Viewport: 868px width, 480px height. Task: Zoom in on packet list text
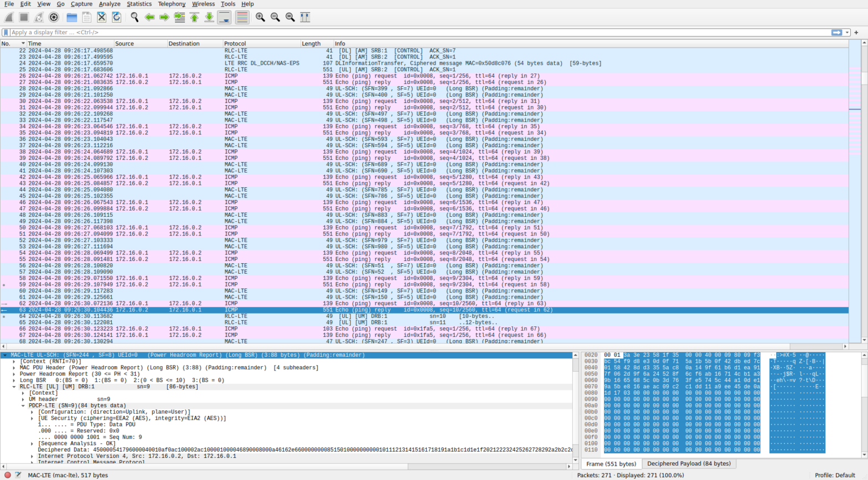(x=260, y=17)
